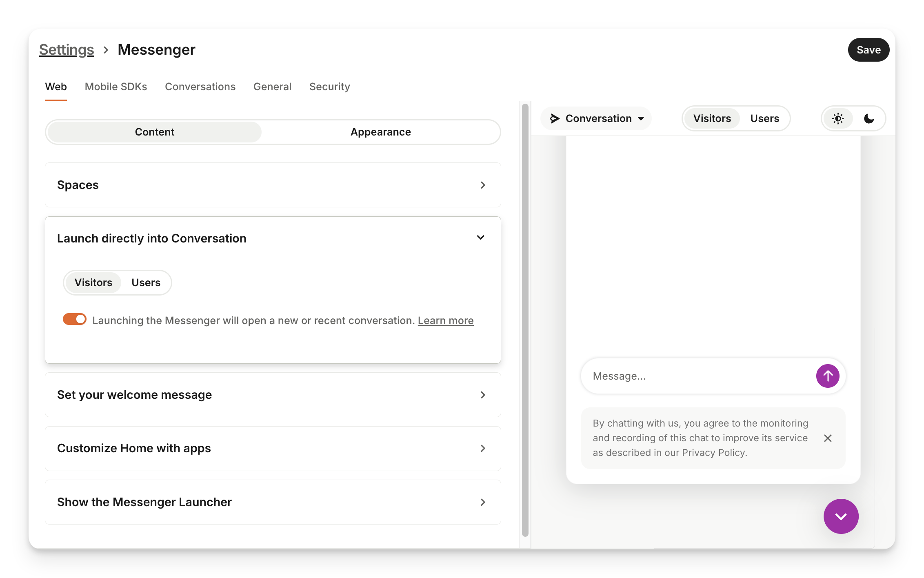Viewport: 924px width, 578px height.
Task: Switch preview to light mode sun icon
Action: click(x=838, y=119)
